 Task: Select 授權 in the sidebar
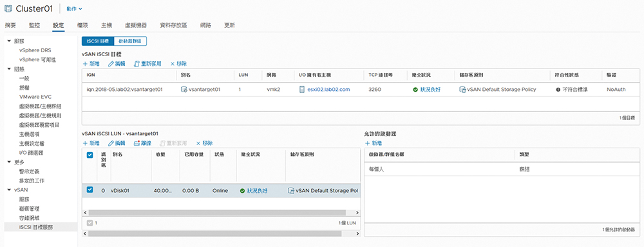[x=24, y=88]
